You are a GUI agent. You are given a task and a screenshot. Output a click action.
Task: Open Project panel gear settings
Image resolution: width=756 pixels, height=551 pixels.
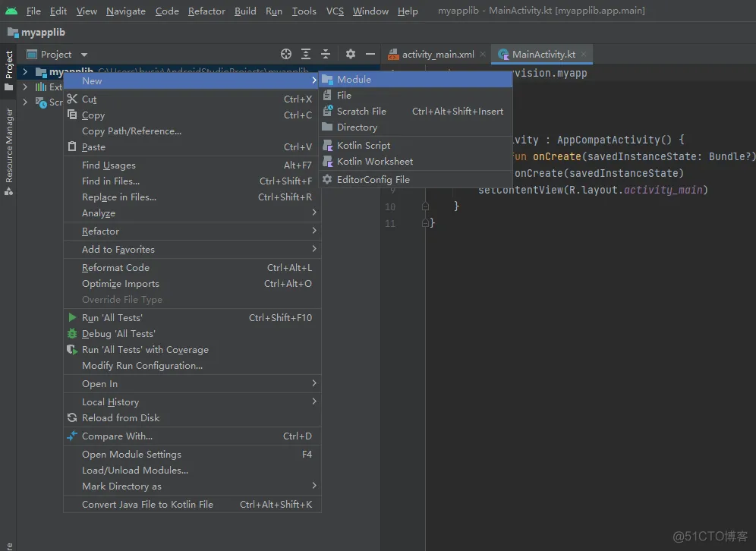351,54
